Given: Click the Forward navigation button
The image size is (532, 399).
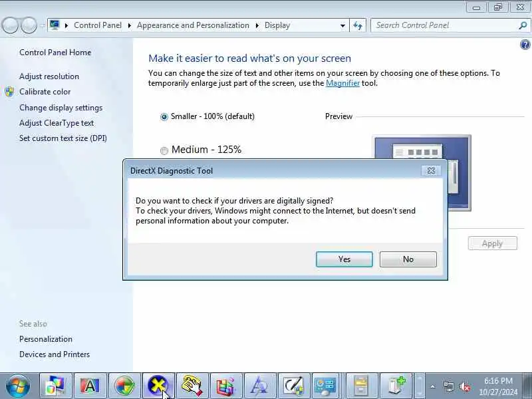Looking at the screenshot, I should pyautogui.click(x=29, y=25).
